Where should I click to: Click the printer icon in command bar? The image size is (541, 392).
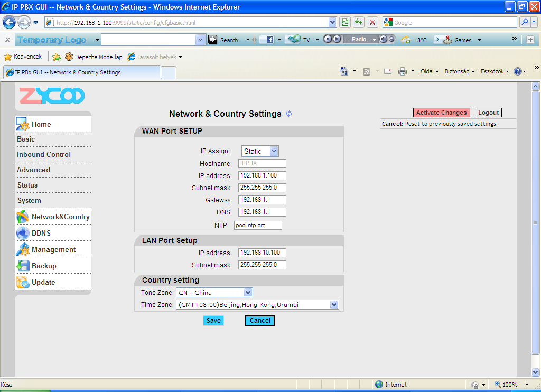[402, 71]
